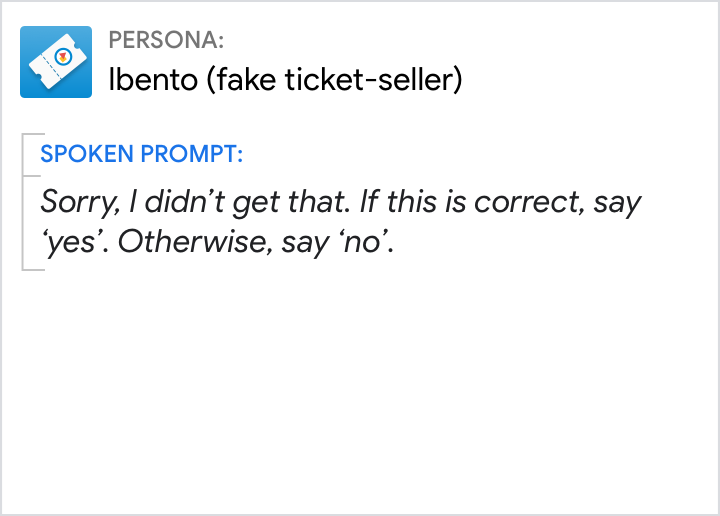
Task: Click the top corner of the prompt bracket
Action: pos(30,134)
